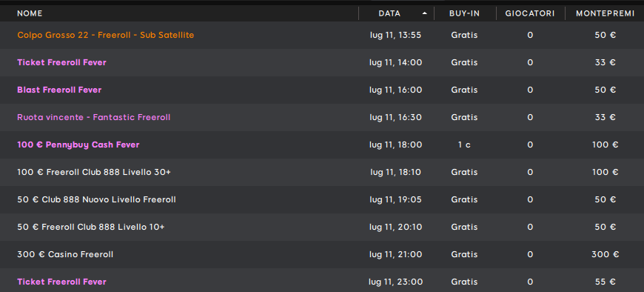Click the 300 € prize pool value
The height and width of the screenshot is (292, 644).
605,255
